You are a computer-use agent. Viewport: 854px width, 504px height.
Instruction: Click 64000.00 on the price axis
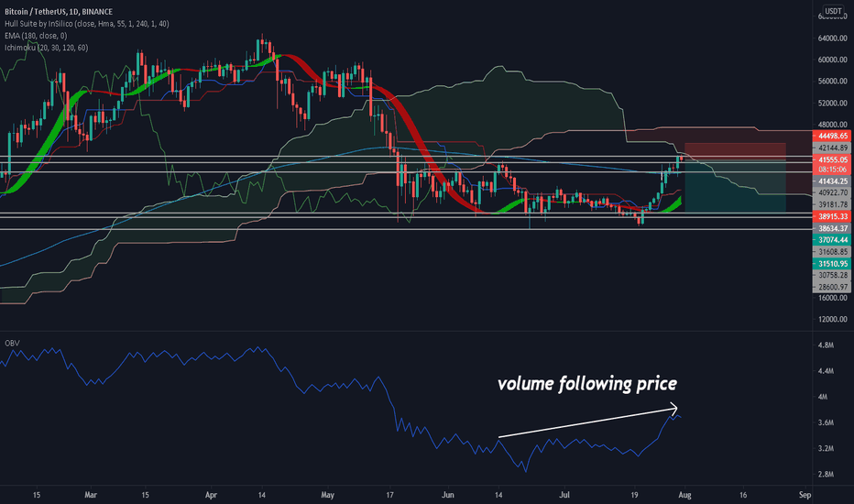point(832,38)
